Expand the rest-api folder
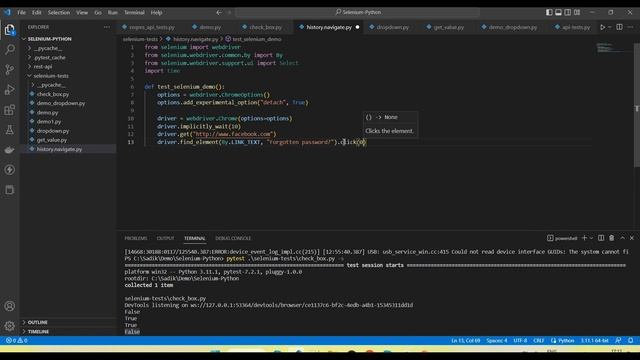The image size is (640, 360). [43, 67]
